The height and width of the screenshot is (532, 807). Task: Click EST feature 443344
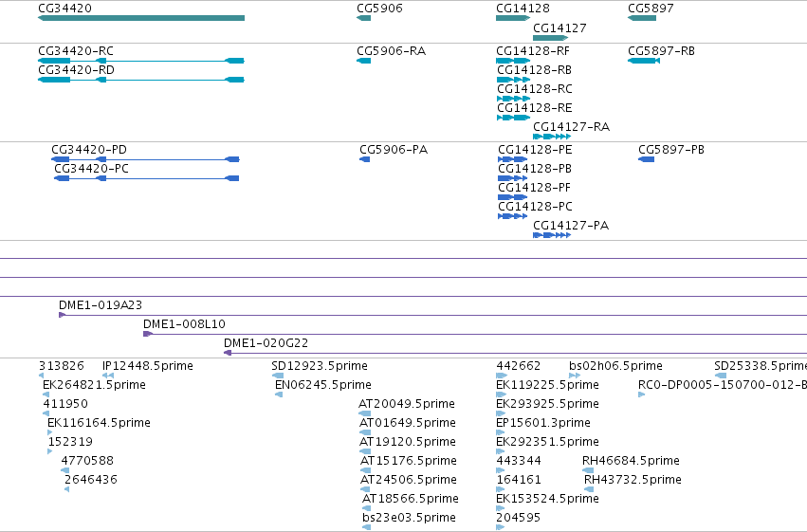pyautogui.click(x=501, y=470)
